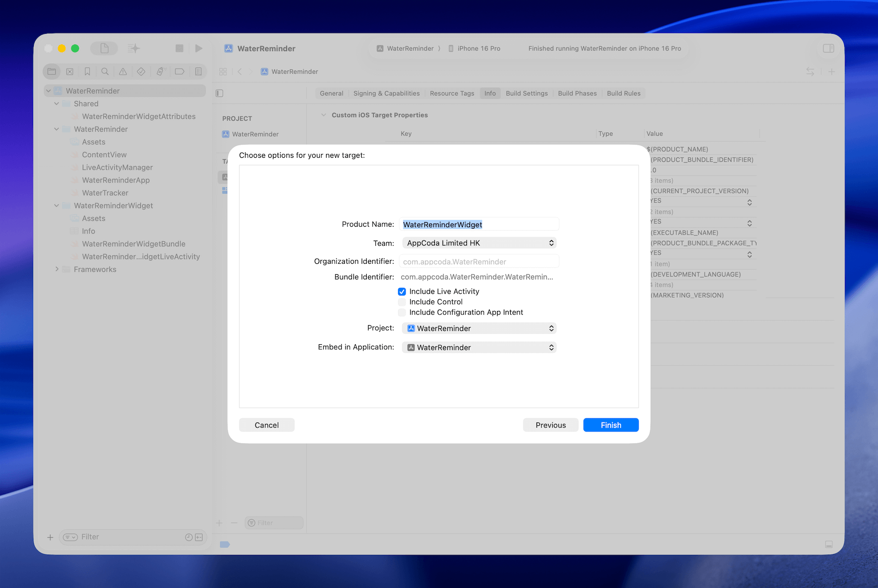This screenshot has width=878, height=588.
Task: Enable the Include Control checkbox
Action: coord(402,302)
